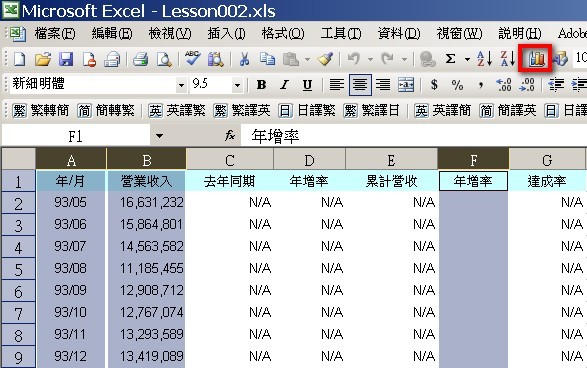The width and height of the screenshot is (587, 368).
Task: Open the Permission restricted-access icon
Action: [89, 59]
